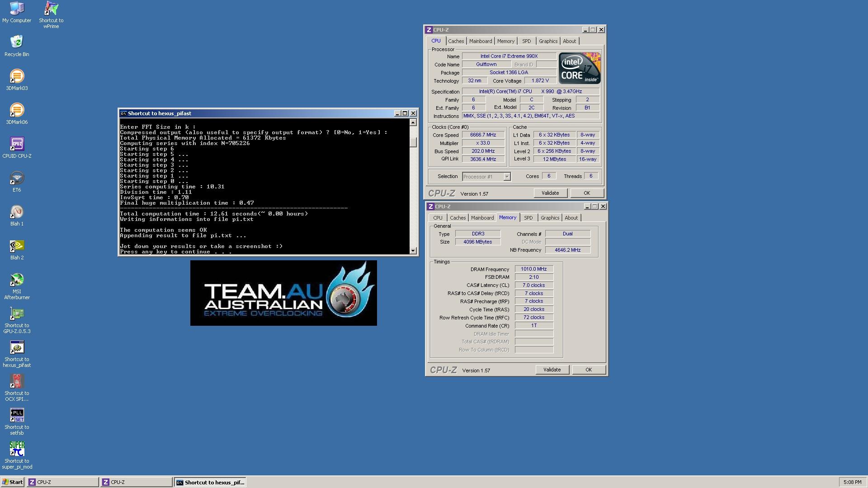Select the GPU-Z.0.5.3 shortcut icon
Screen dimensions: 868x488
click(17, 320)
